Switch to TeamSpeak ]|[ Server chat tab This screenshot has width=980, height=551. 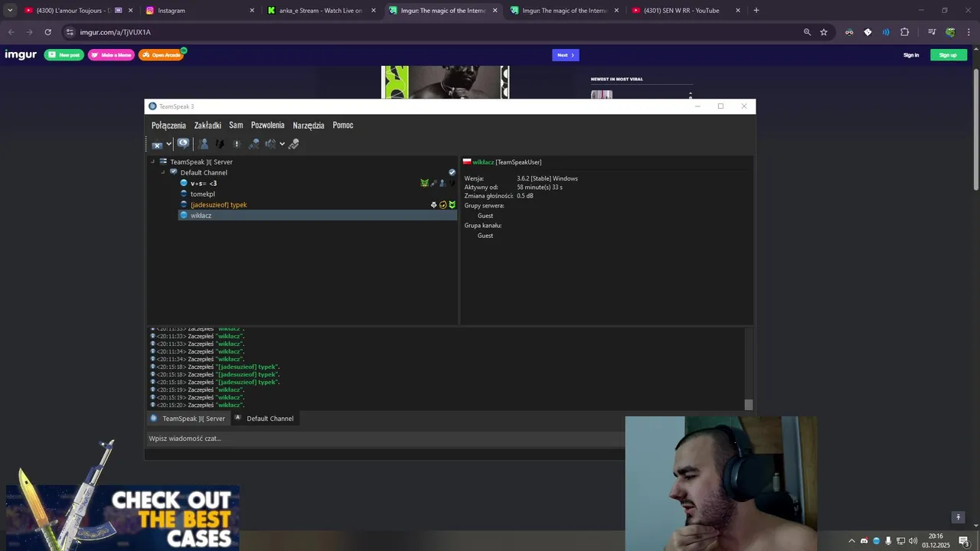[188, 419]
